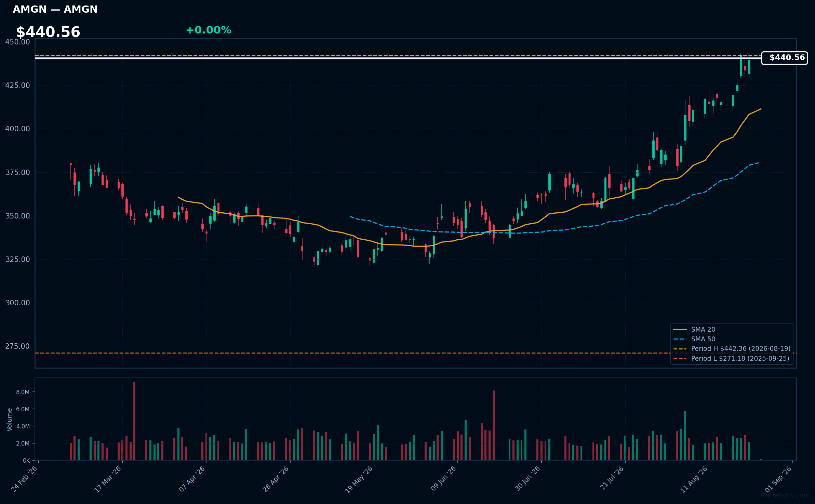The width and height of the screenshot is (815, 504).
Task: Click the yellow dashed Period High line
Action: (x=398, y=55)
